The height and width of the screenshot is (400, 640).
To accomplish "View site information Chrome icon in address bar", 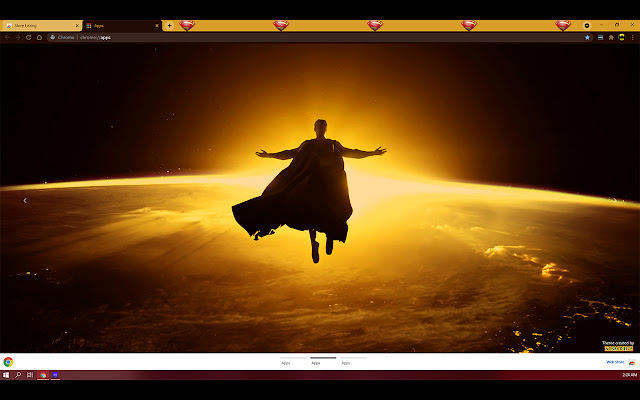I will (53, 37).
